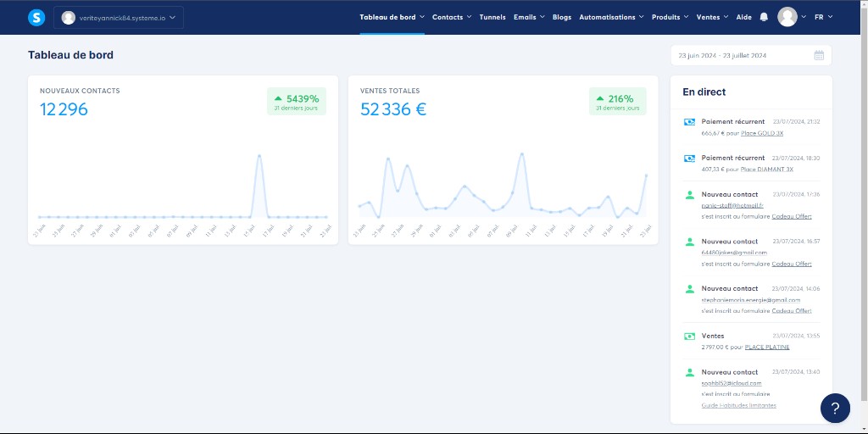Open the Automatisations dropdown menu
Screen dimensions: 868x434
(610, 17)
